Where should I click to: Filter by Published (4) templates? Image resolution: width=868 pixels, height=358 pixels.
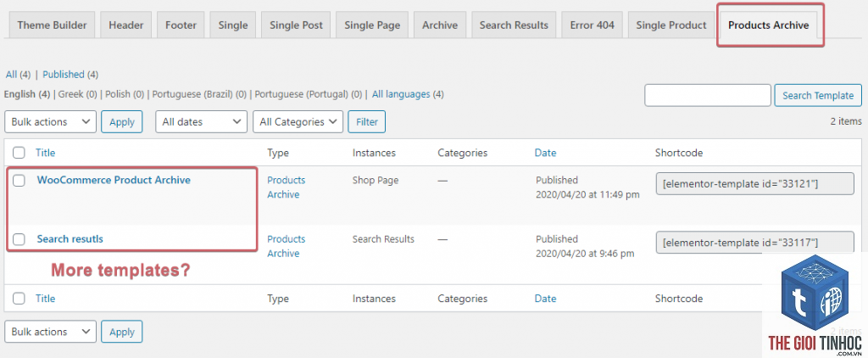[x=70, y=75]
